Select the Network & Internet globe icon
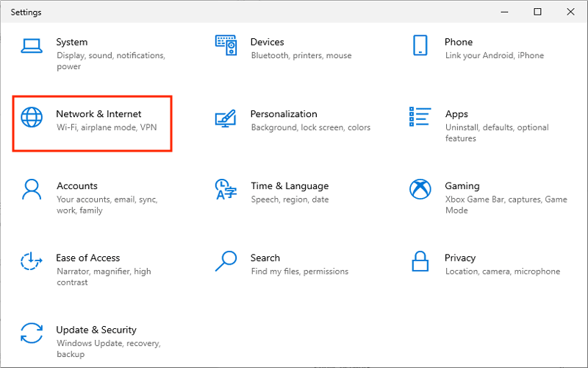Image resolution: width=588 pixels, height=368 pixels. pos(32,117)
